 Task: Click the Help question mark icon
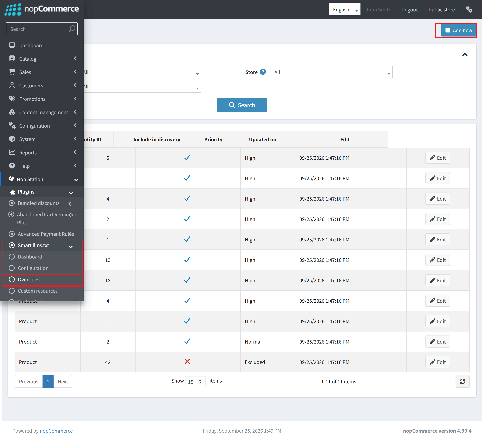coord(12,166)
